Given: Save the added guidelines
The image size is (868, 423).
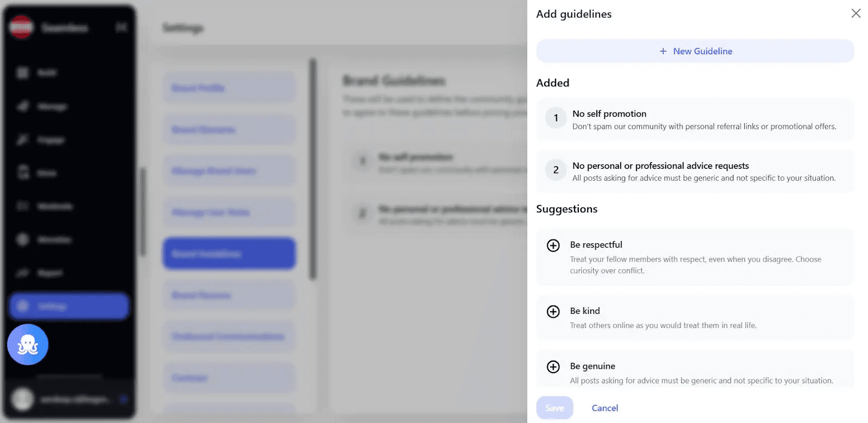Looking at the screenshot, I should (x=554, y=408).
